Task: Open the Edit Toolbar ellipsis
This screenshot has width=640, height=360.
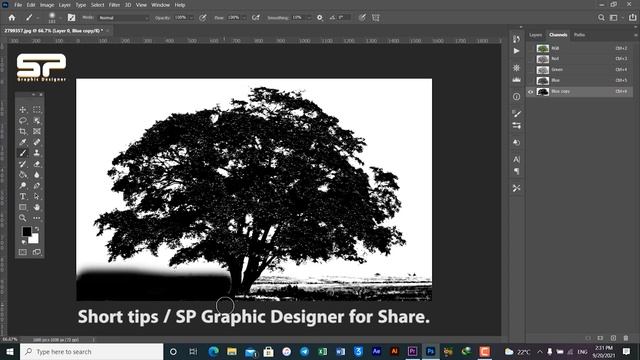Action: [x=37, y=218]
